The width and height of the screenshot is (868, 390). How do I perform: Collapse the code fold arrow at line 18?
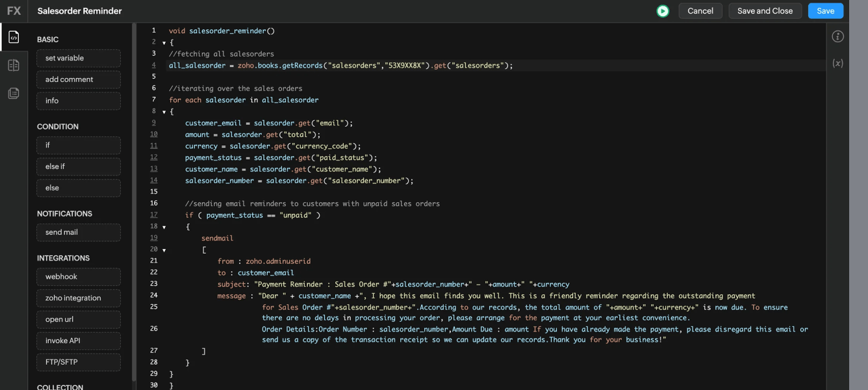tap(164, 227)
